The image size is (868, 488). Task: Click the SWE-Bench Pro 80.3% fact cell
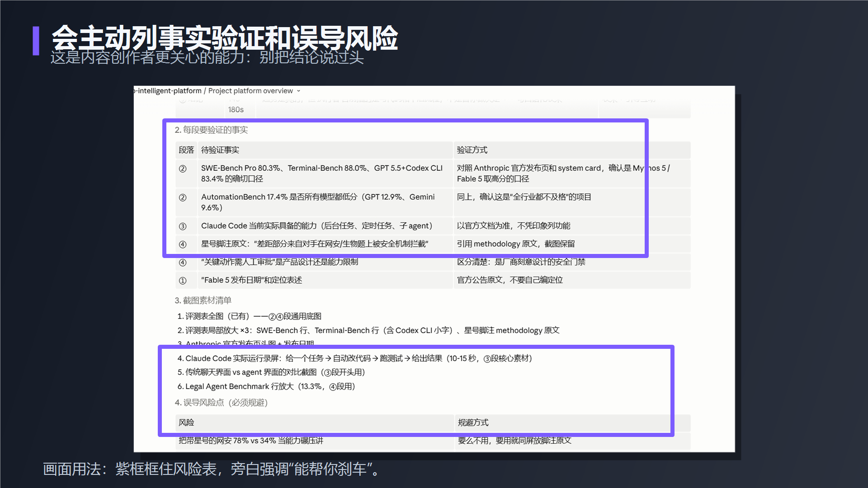click(325, 174)
